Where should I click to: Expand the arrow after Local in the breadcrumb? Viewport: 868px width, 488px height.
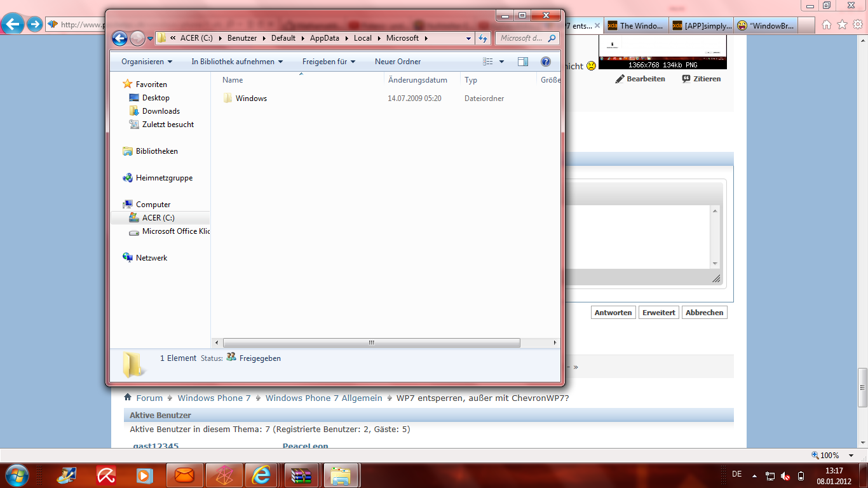click(x=379, y=38)
